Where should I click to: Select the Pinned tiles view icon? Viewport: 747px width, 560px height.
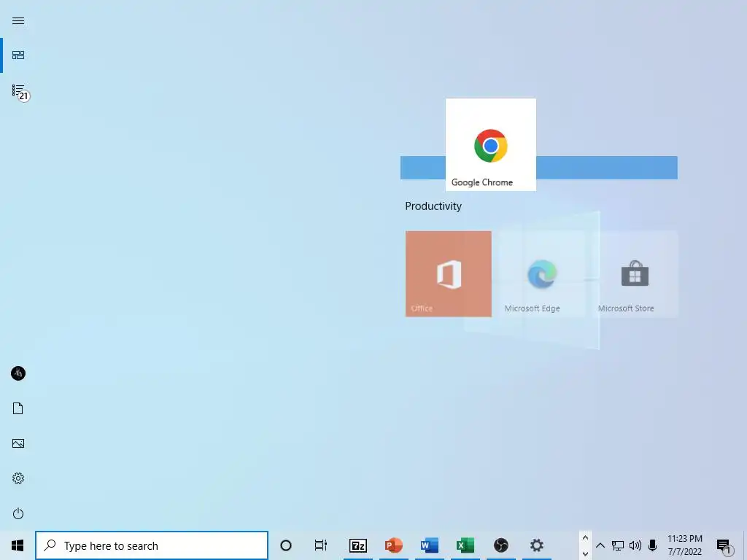pos(18,55)
